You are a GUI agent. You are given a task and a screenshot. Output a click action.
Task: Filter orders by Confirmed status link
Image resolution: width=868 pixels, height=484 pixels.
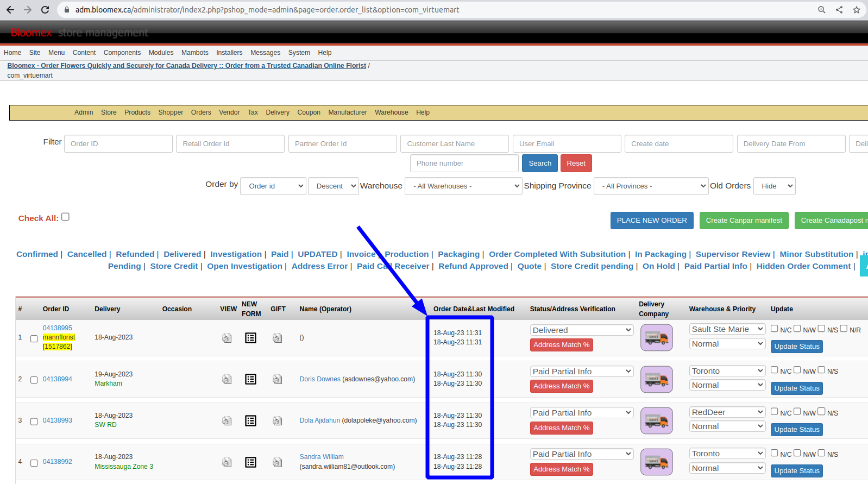37,254
